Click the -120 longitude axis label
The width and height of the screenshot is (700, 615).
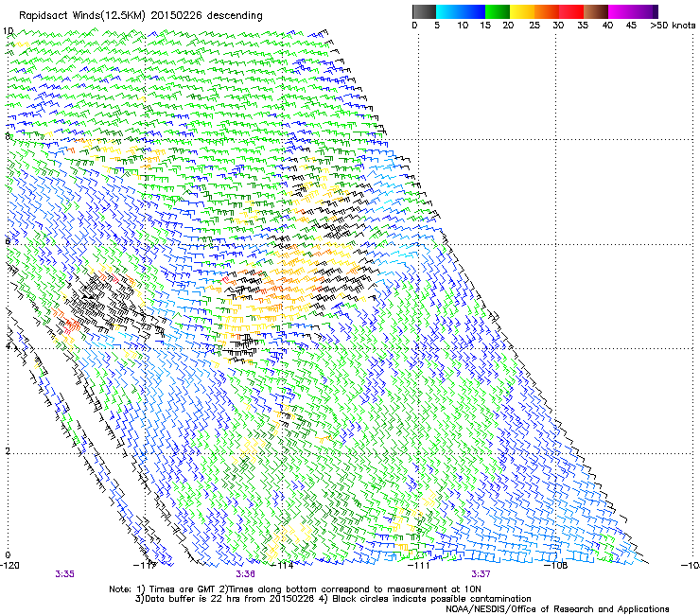tap(9, 566)
